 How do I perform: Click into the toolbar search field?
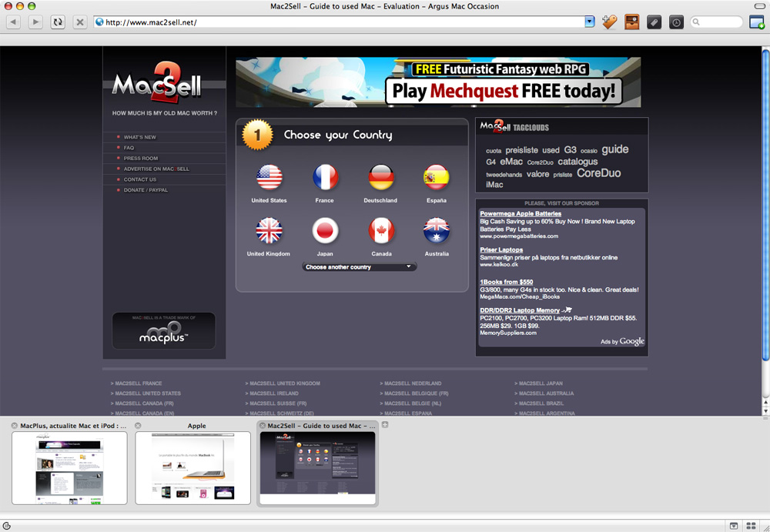716,22
